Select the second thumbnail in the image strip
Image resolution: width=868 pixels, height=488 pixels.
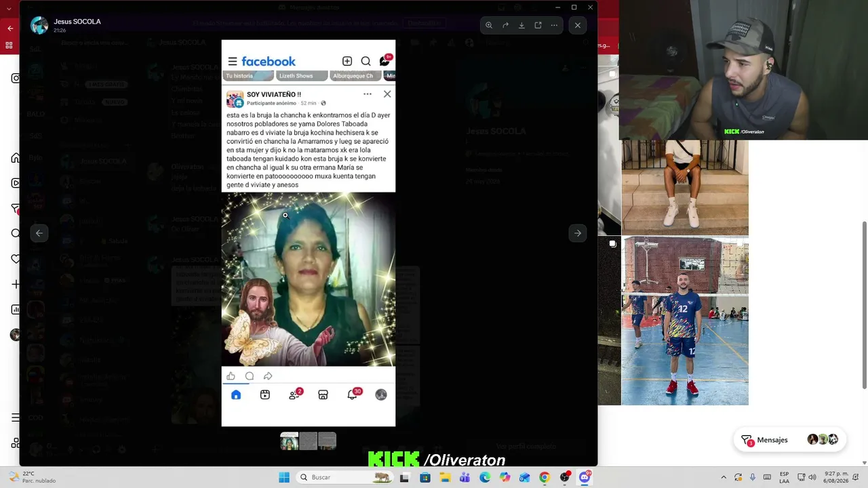[309, 441]
